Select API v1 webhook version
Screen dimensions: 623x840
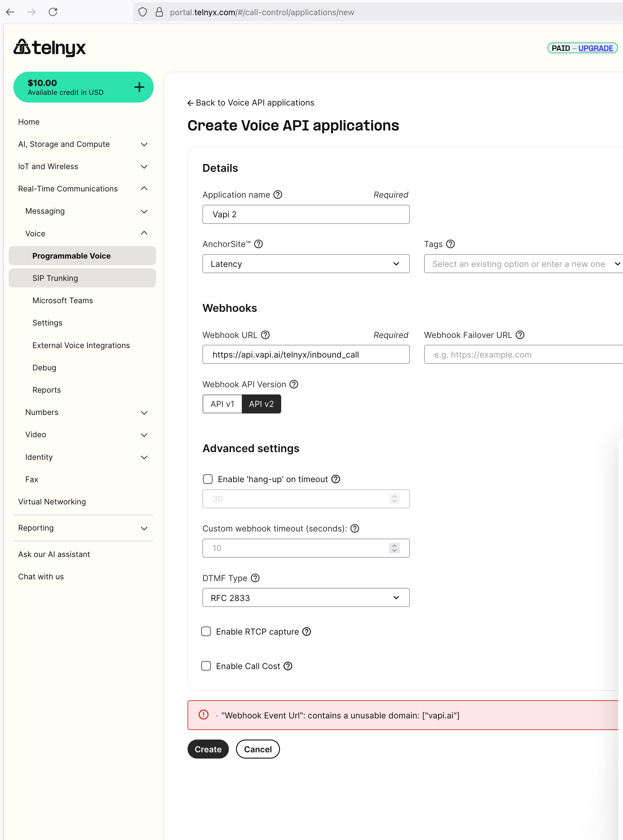pos(222,404)
